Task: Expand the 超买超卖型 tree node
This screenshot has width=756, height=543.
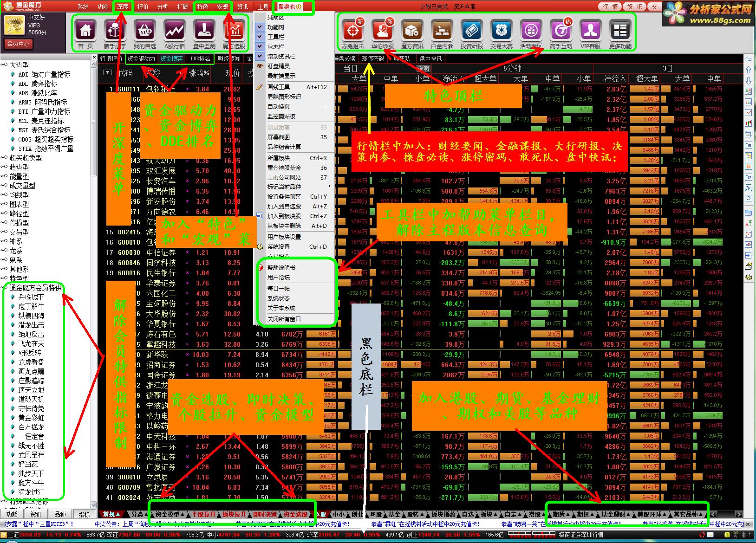Action: 4,158
